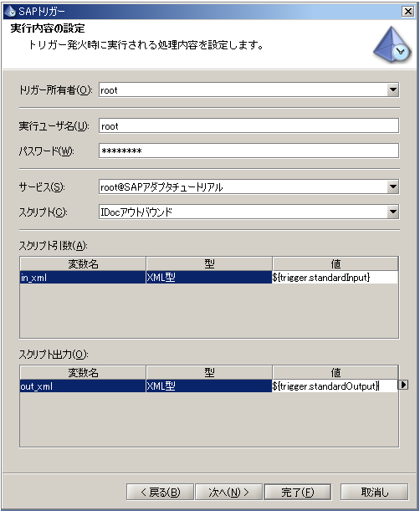Click the ${trigger.standardInput} value cell
Viewport: 420px width, 511px height.
(x=335, y=278)
